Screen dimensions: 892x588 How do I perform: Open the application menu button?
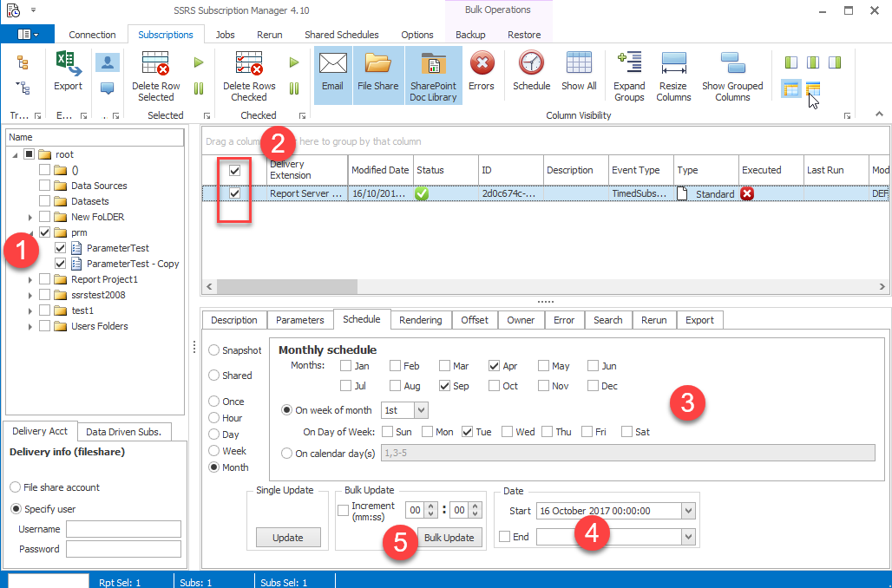(27, 34)
